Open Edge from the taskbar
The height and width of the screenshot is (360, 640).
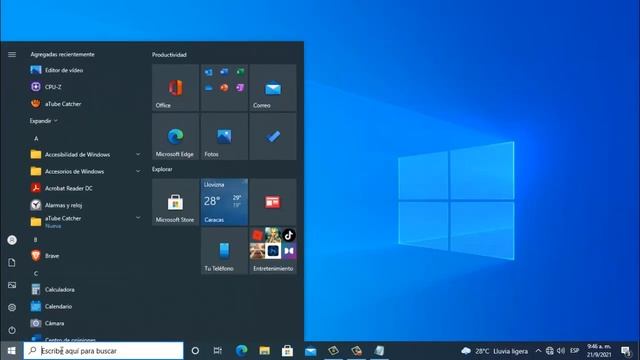click(241, 351)
